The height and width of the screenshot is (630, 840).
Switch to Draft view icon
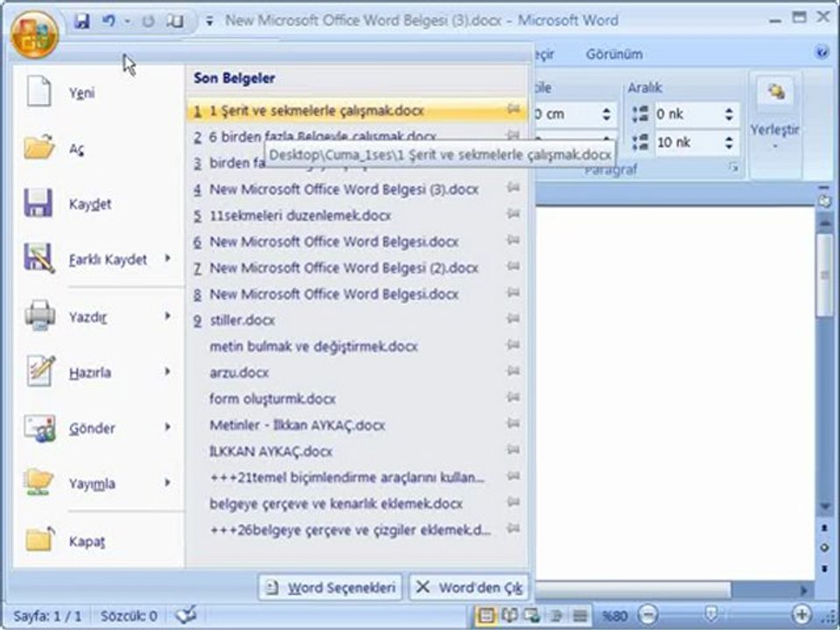[x=579, y=615]
